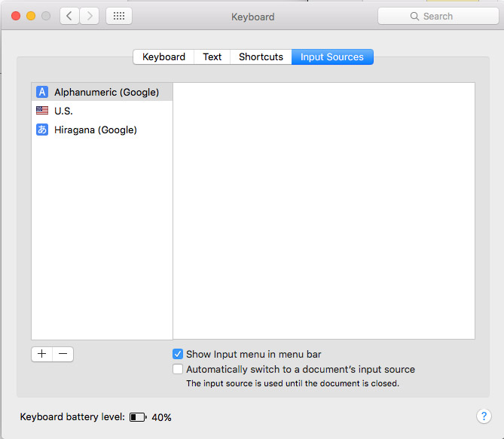
Task: Click the red close window button
Action: tap(16, 16)
